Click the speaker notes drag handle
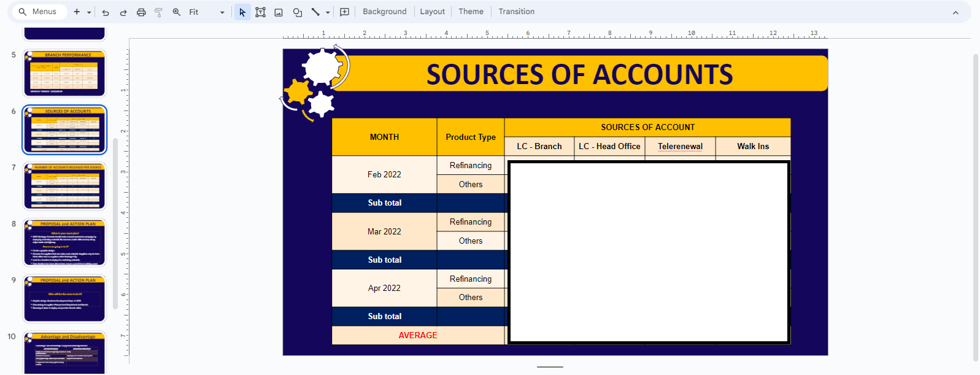This screenshot has height=375, width=980. tap(550, 367)
